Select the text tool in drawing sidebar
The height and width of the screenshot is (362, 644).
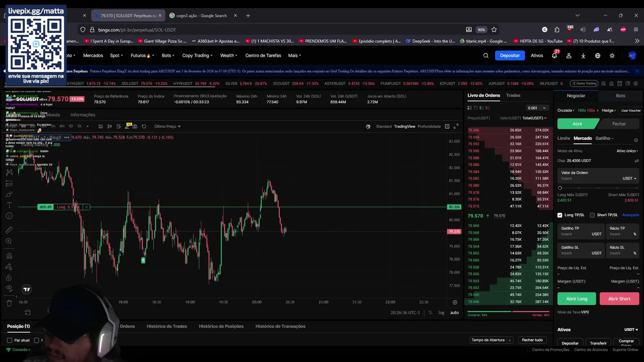(x=9, y=205)
